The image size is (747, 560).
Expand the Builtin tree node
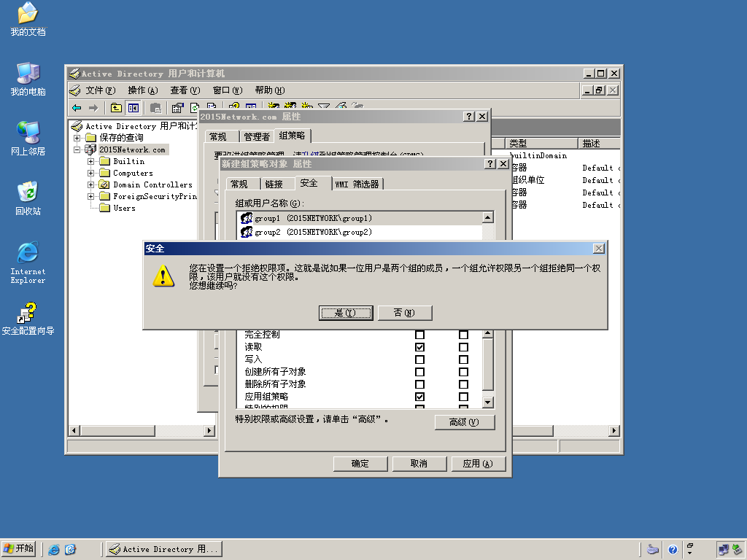90,161
